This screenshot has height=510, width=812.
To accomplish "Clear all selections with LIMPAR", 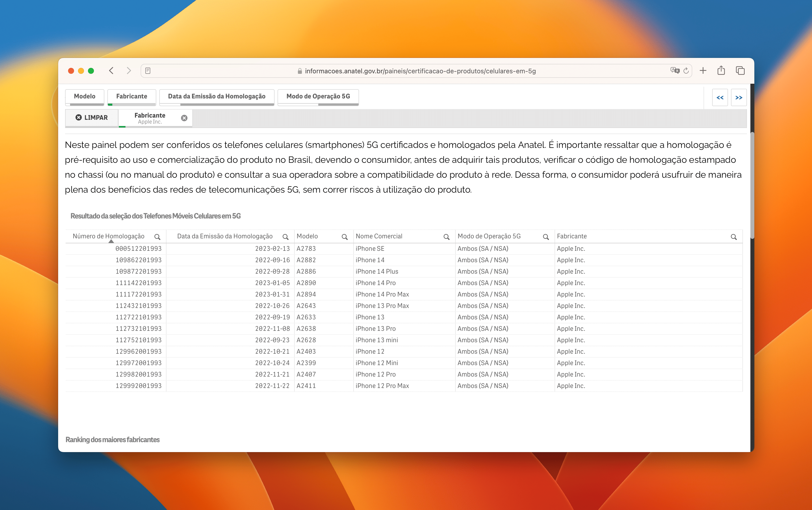I will 91,118.
